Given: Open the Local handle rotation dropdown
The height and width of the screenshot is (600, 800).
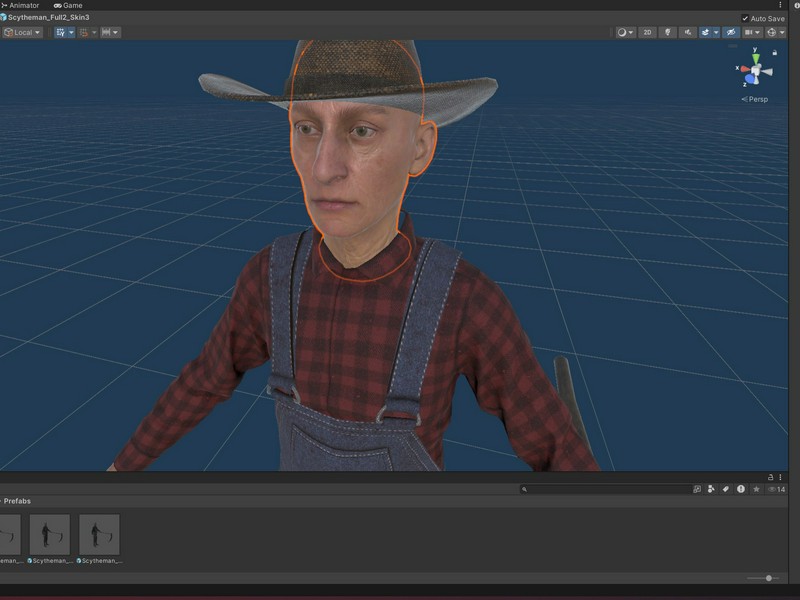Looking at the screenshot, I should click(22, 32).
